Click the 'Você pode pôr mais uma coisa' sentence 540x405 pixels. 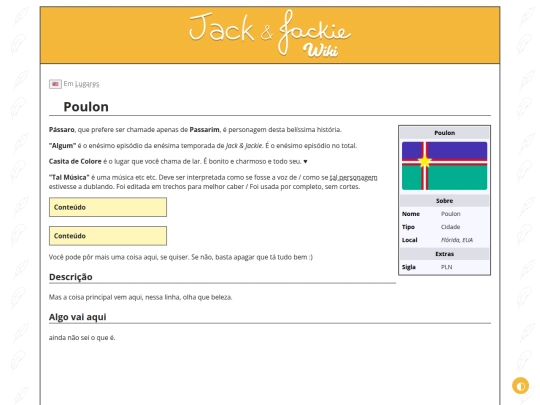click(x=181, y=257)
